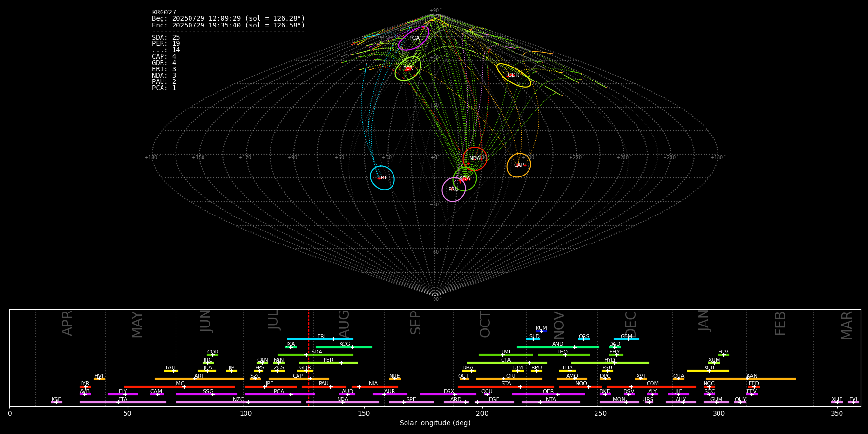Click the AUG month label

click(344, 324)
